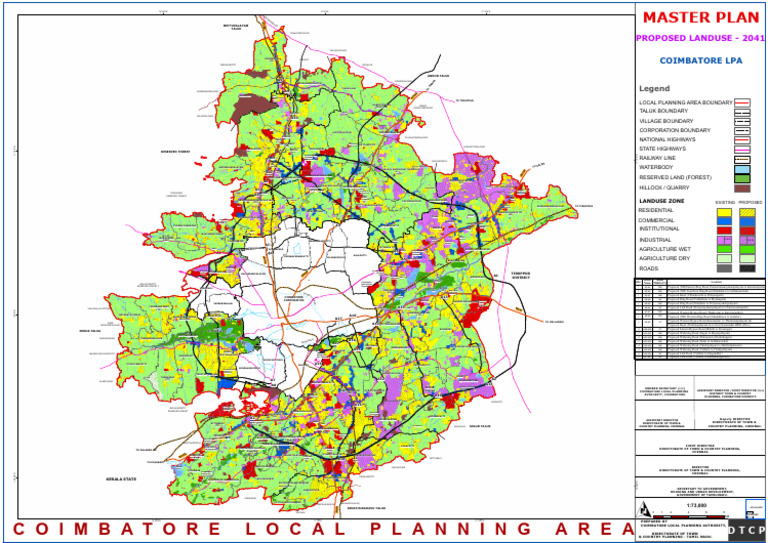Image resolution: width=768 pixels, height=543 pixels.
Task: Click the Village Boundary legend symbol
Action: point(742,121)
